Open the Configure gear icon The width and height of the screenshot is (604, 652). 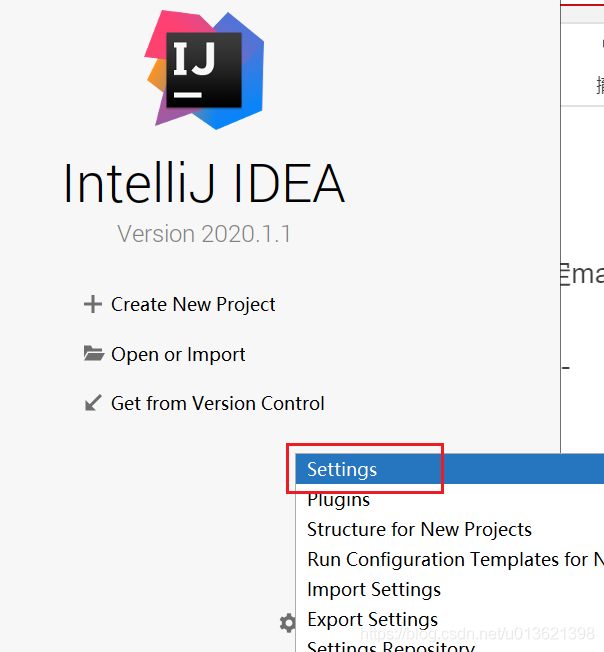[288, 623]
